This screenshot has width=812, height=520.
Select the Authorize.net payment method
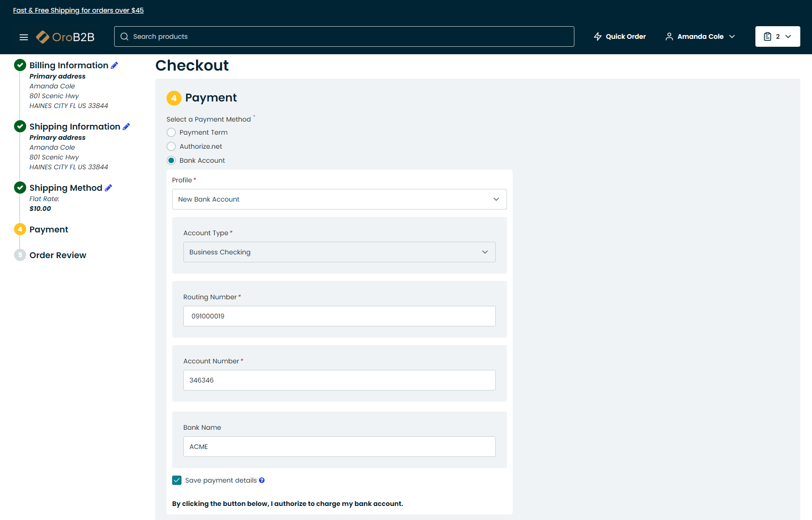pyautogui.click(x=172, y=146)
